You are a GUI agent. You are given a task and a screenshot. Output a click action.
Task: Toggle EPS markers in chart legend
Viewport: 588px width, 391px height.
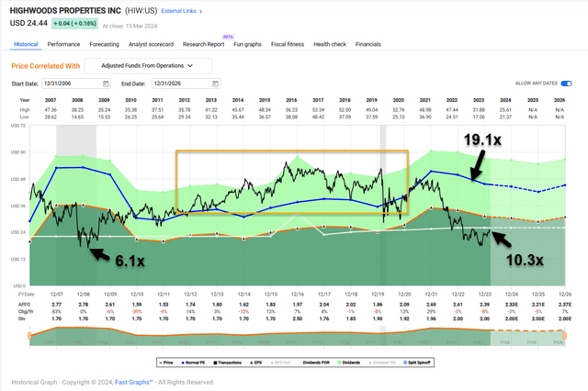click(x=255, y=363)
